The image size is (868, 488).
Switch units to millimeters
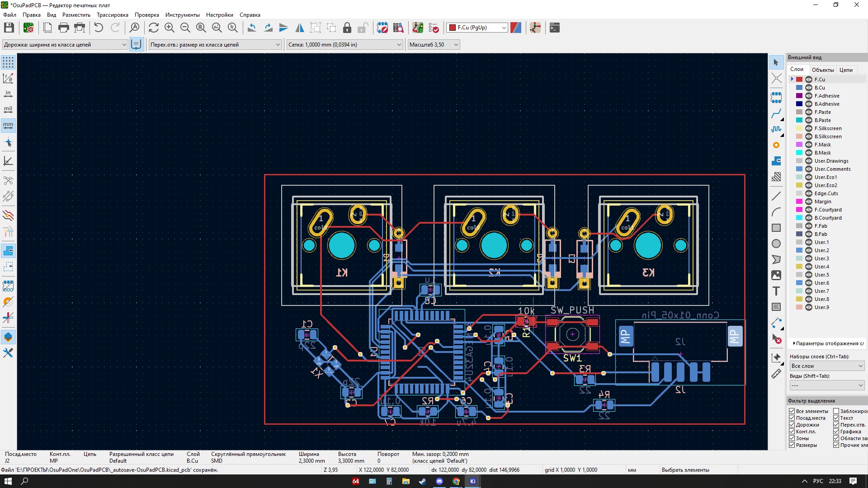click(x=8, y=125)
